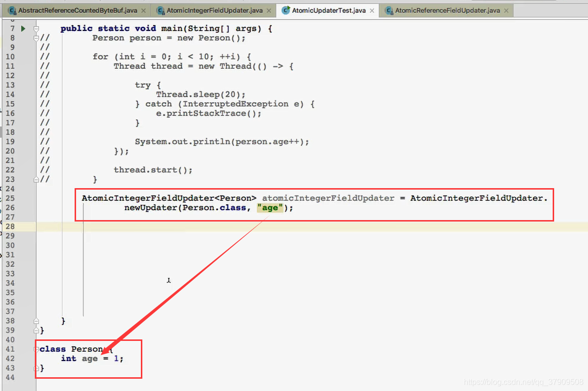588x391 pixels.
Task: Run main method via the green gutter arrow
Action: point(23,28)
